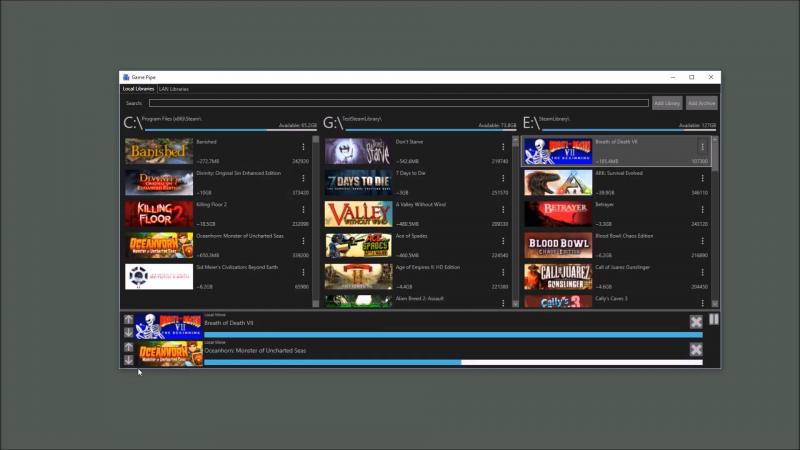
Task: Select ARK: Survival Evolved thumbnail
Action: pyautogui.click(x=558, y=183)
